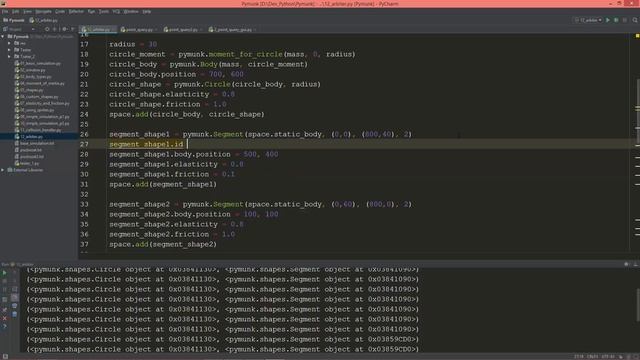Place cursor on line 'radius = 30'
The image size is (640, 360).
[x=133, y=44]
